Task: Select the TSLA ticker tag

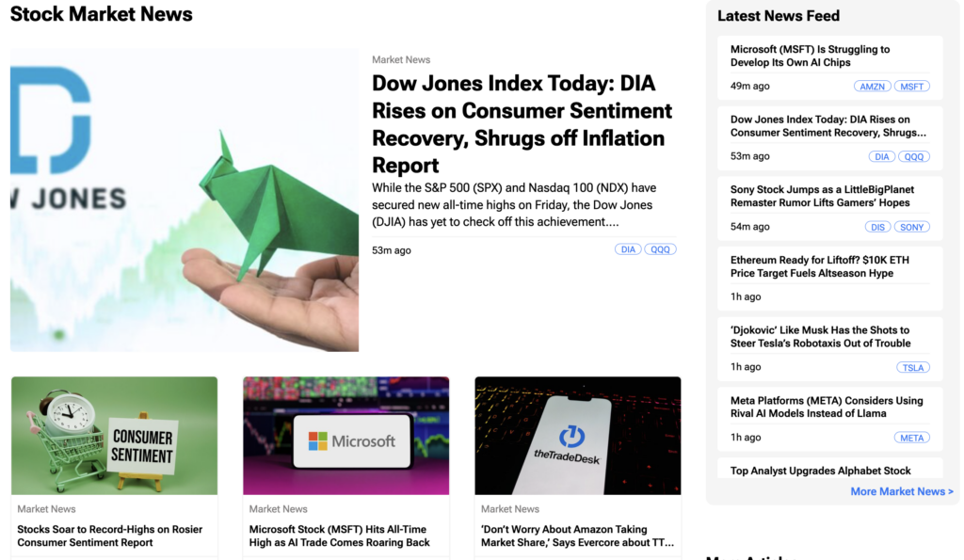Action: coord(913,368)
